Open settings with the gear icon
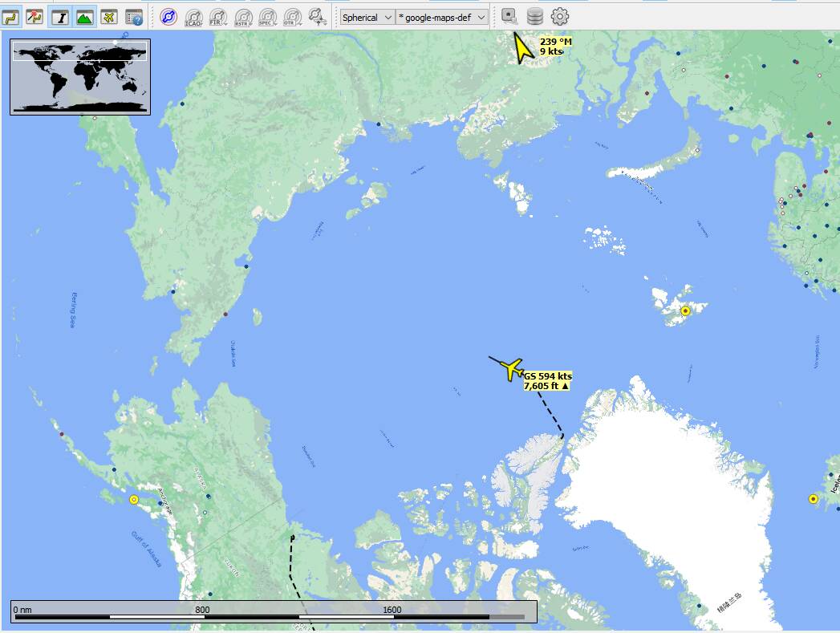Image resolution: width=840 pixels, height=633 pixels. [x=560, y=16]
